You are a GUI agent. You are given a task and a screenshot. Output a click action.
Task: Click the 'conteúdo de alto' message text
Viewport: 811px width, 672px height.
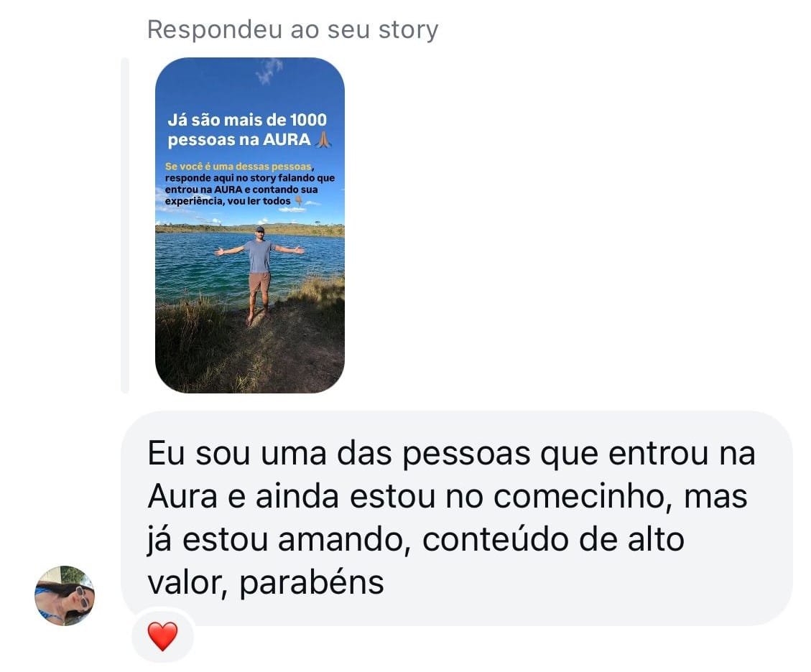[553, 540]
